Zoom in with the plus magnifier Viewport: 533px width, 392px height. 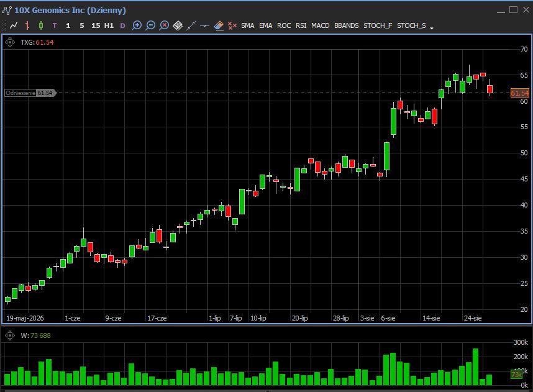[x=137, y=25]
